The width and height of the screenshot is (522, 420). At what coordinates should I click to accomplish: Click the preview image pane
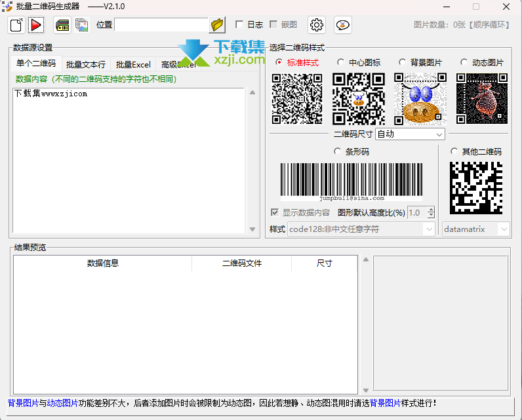click(x=441, y=322)
